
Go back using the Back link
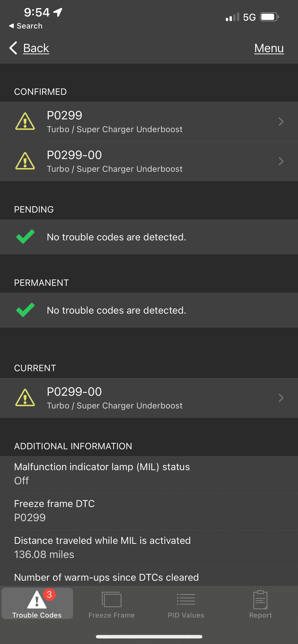click(x=36, y=48)
